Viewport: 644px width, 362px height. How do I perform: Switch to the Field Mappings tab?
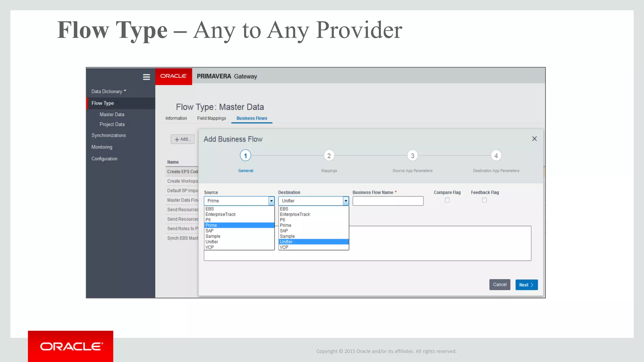[x=212, y=118]
